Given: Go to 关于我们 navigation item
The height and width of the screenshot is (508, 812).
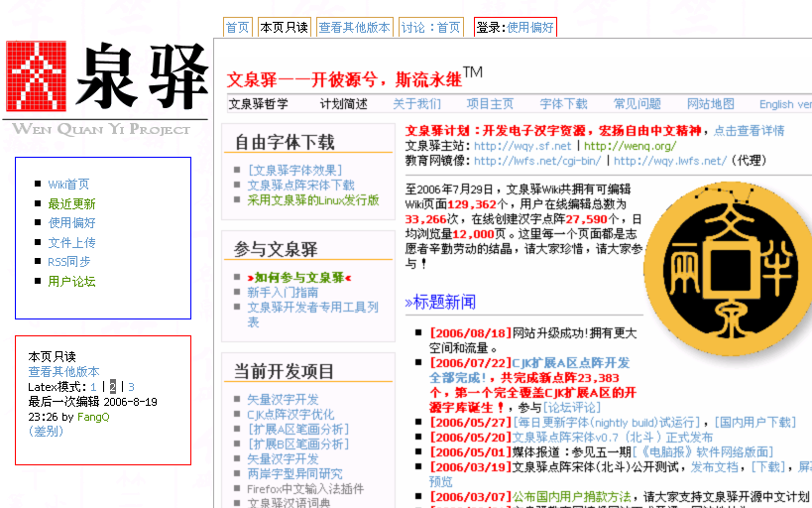Looking at the screenshot, I should point(416,104).
